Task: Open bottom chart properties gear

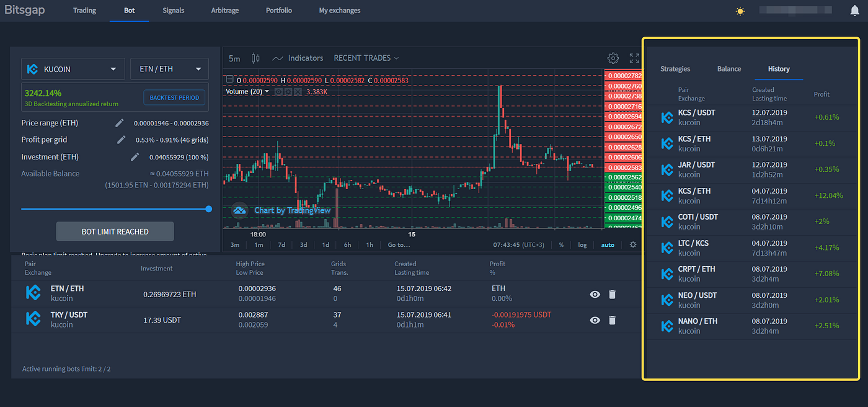Action: [633, 245]
